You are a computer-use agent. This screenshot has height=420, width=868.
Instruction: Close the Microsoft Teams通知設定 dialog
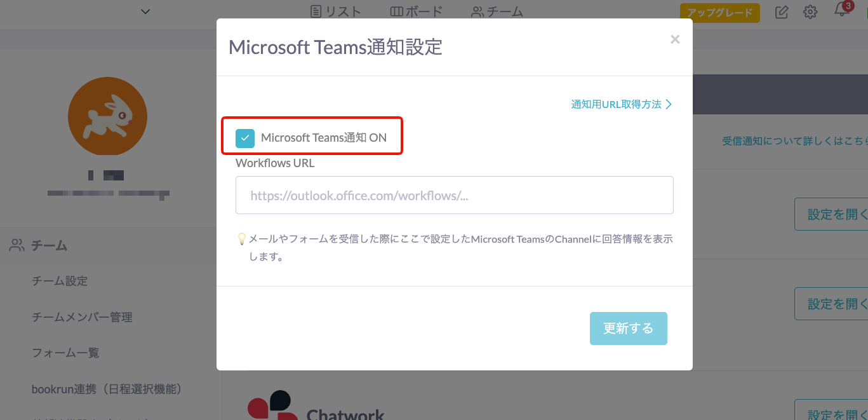(x=675, y=39)
